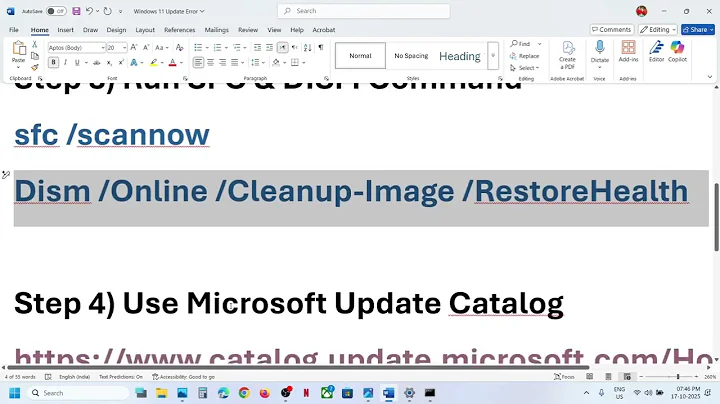Expand the Styles gallery more arrow
720x404 pixels.
click(x=493, y=56)
